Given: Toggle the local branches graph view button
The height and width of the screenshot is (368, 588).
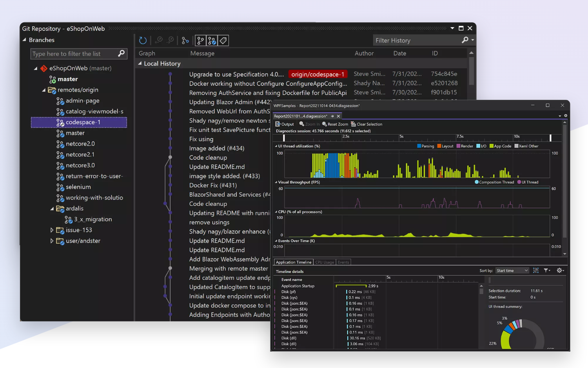Looking at the screenshot, I should [x=200, y=40].
